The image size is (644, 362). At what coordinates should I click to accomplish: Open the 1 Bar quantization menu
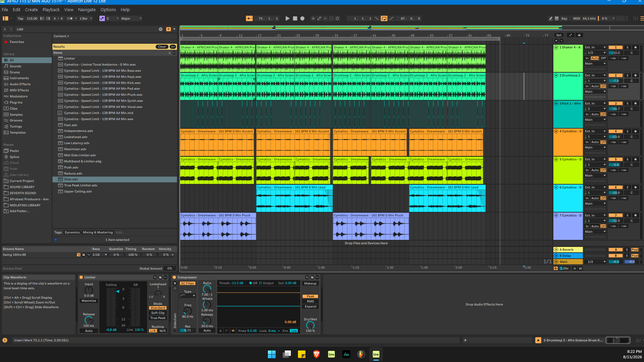click(x=86, y=19)
